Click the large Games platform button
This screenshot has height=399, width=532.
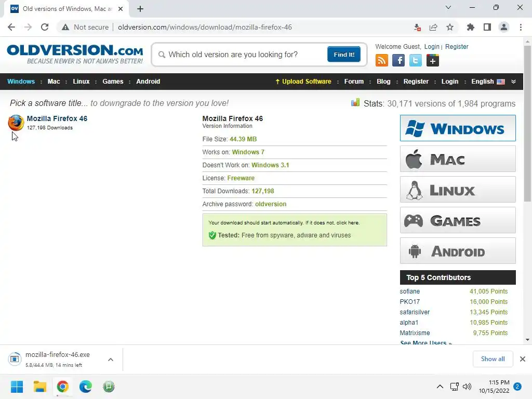click(x=458, y=220)
